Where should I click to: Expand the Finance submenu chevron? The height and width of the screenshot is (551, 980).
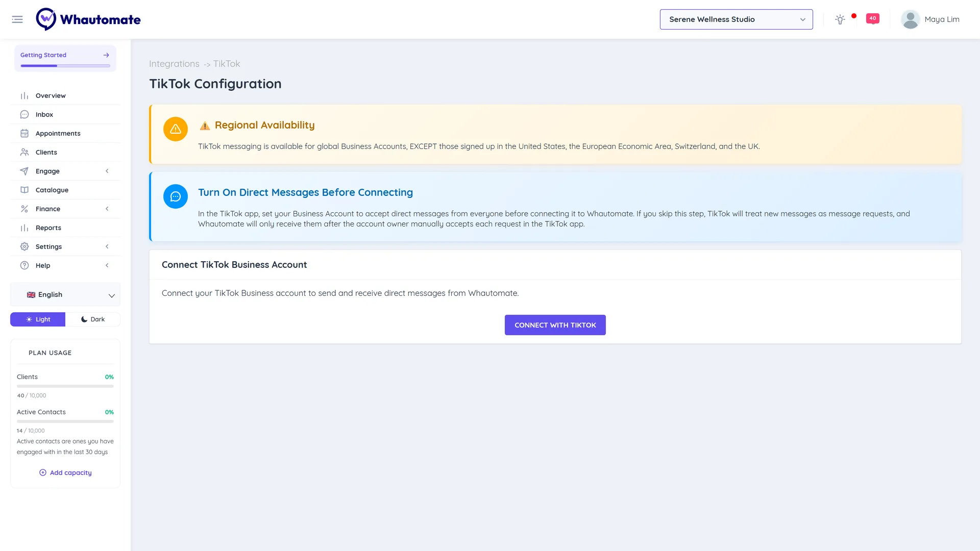point(107,209)
